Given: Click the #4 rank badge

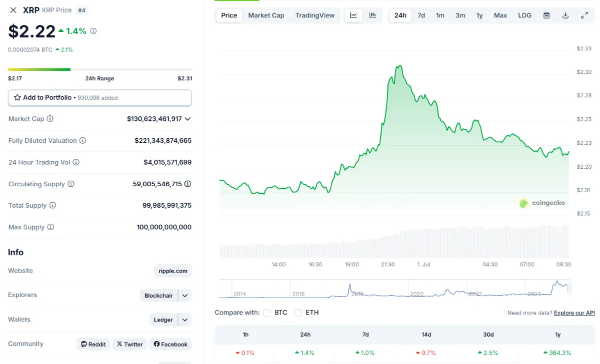Looking at the screenshot, I should point(81,10).
